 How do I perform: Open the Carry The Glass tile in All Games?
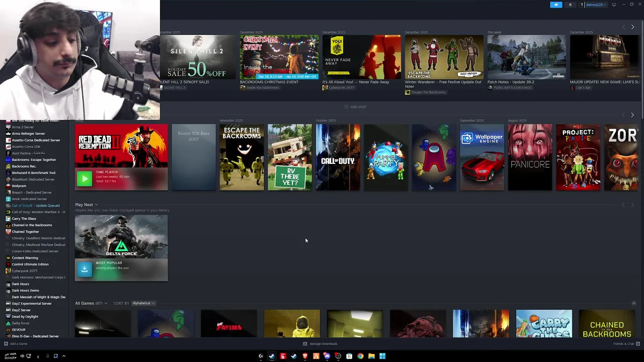(544, 323)
